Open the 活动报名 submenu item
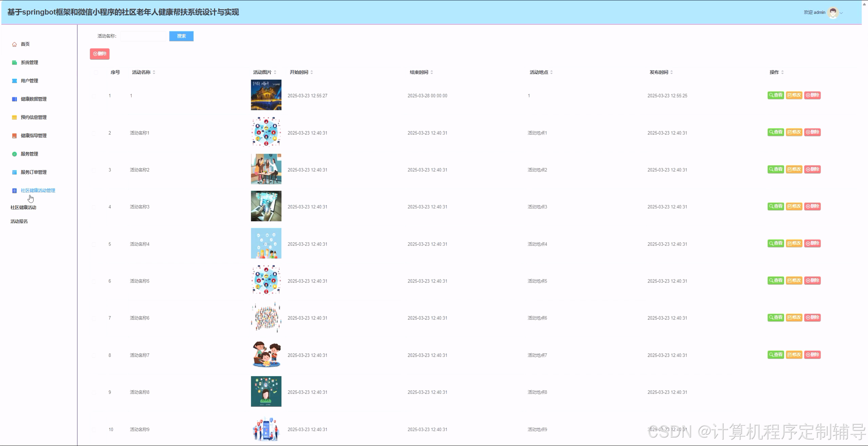Viewport: 868px width, 446px height. tap(19, 221)
